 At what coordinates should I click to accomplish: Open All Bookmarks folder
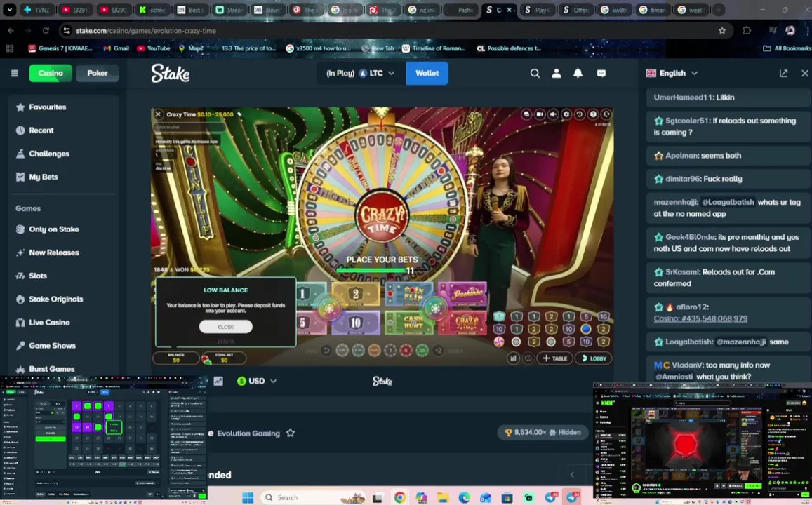tap(787, 48)
